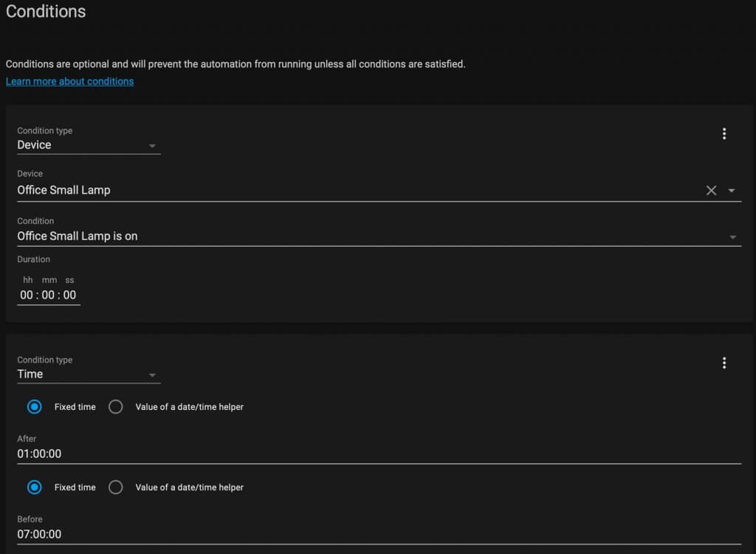756x554 pixels.
Task: Open the 'Learn more about conditions' link
Action: click(70, 81)
